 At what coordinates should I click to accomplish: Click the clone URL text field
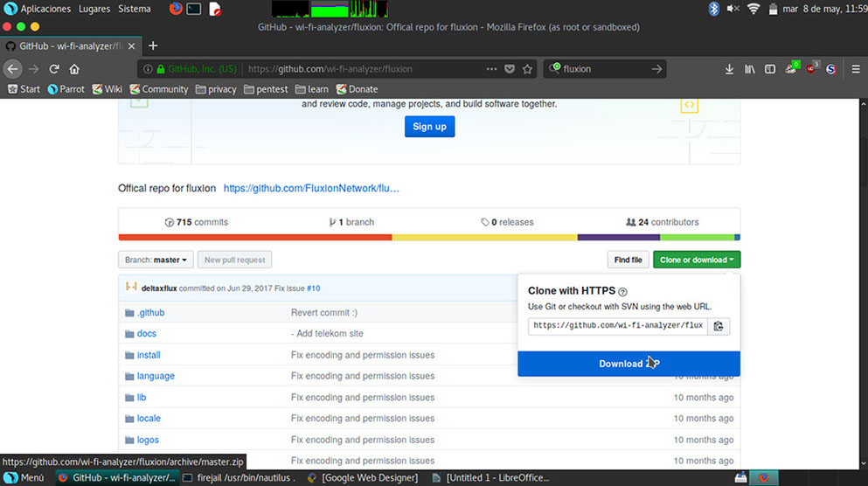(x=617, y=326)
